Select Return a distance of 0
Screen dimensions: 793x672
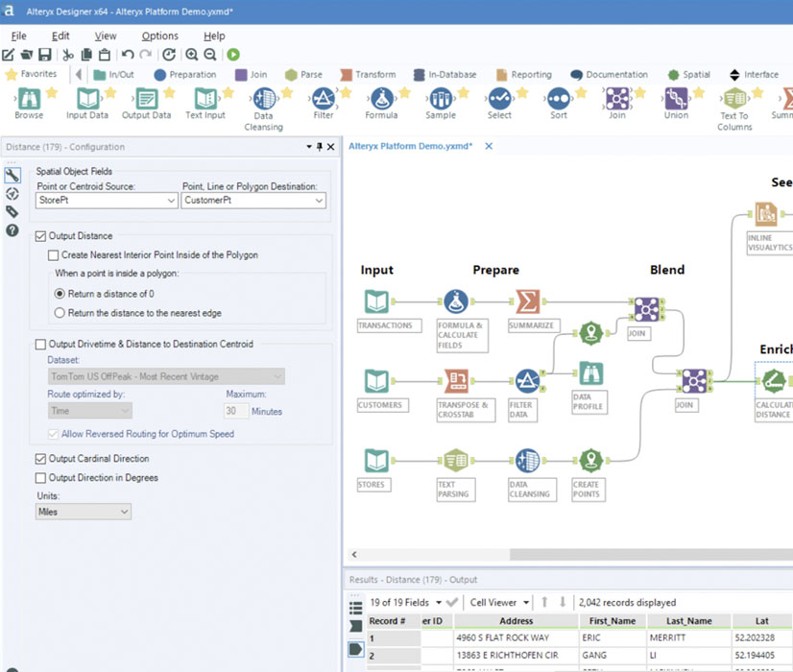click(x=60, y=294)
